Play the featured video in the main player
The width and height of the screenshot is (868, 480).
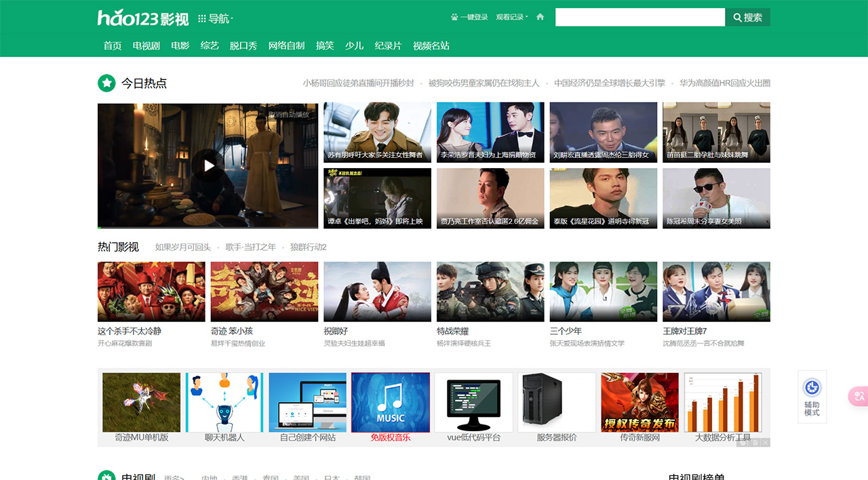(208, 165)
